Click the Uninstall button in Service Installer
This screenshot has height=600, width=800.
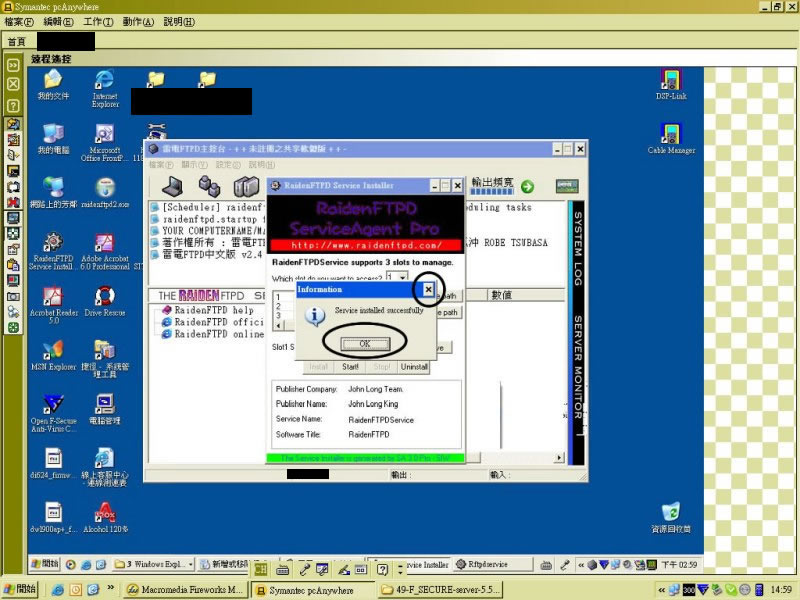[x=414, y=367]
